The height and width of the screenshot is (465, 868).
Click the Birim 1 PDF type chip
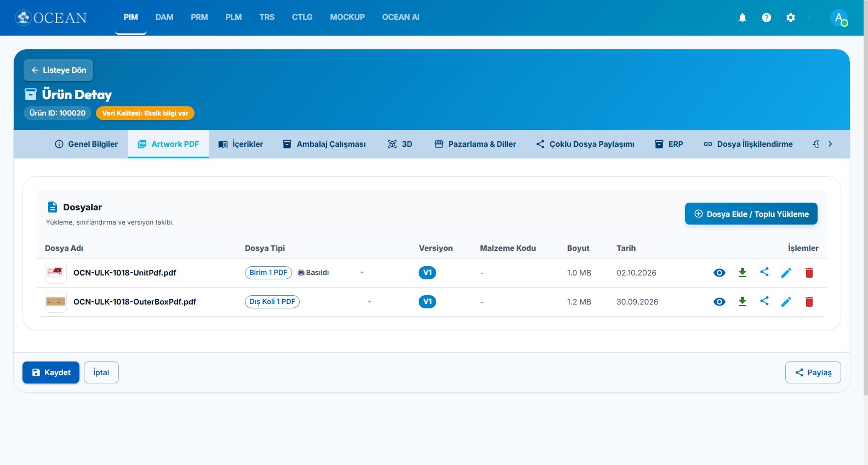[x=269, y=273]
